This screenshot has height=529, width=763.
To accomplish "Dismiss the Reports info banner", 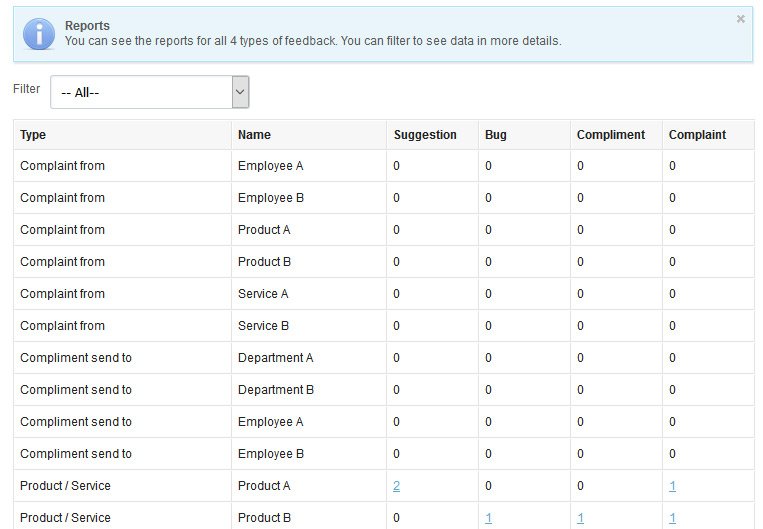I will (x=741, y=19).
